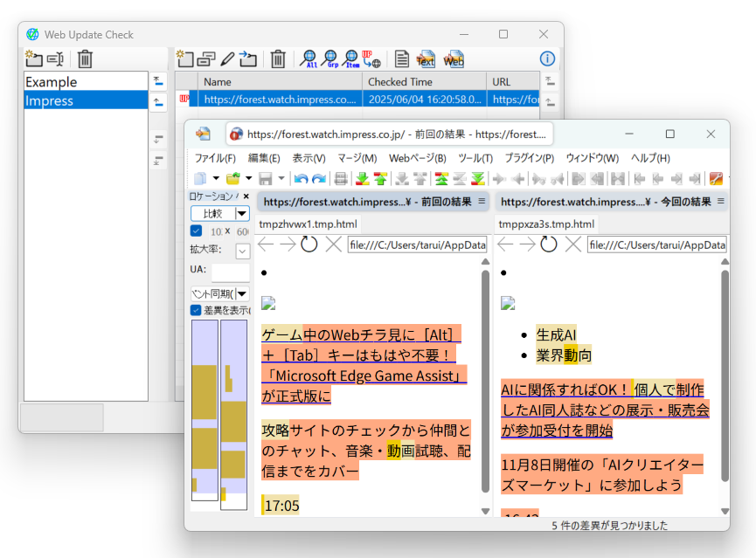Screen dimensions: 756x558
Task: Click back arrow in right browser pane
Action: 505,245
